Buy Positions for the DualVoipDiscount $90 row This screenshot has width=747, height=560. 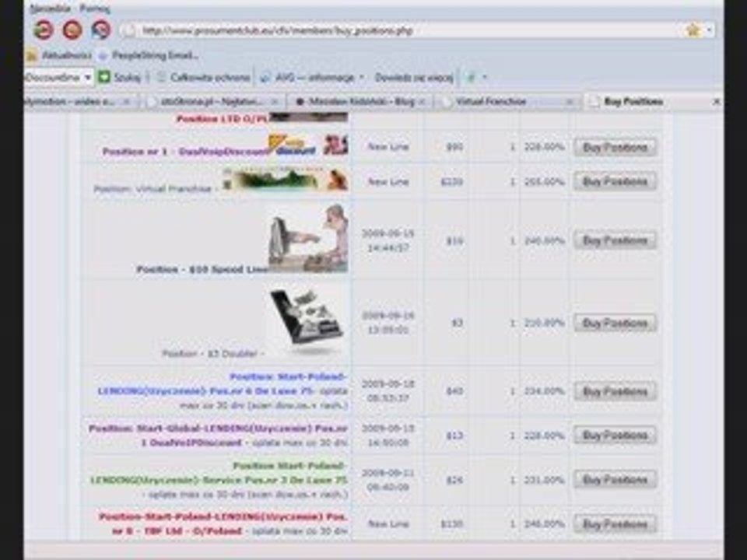pyautogui.click(x=615, y=147)
